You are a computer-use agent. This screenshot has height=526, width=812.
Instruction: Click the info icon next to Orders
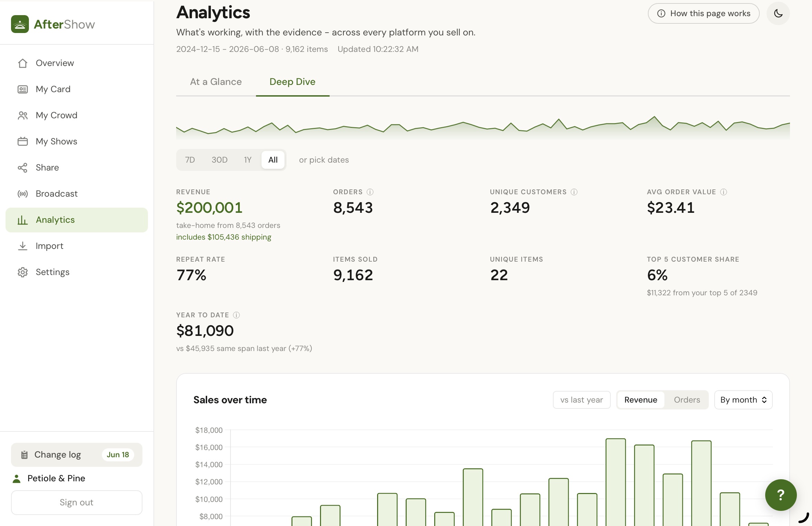(x=370, y=192)
